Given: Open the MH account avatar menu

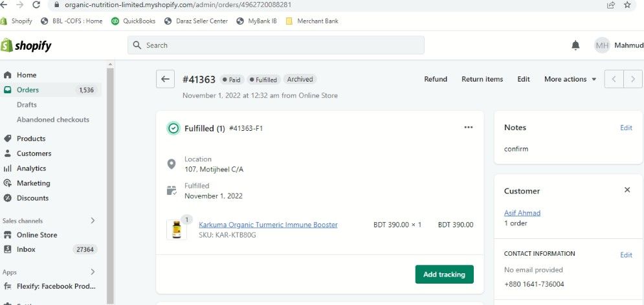Looking at the screenshot, I should [x=602, y=45].
